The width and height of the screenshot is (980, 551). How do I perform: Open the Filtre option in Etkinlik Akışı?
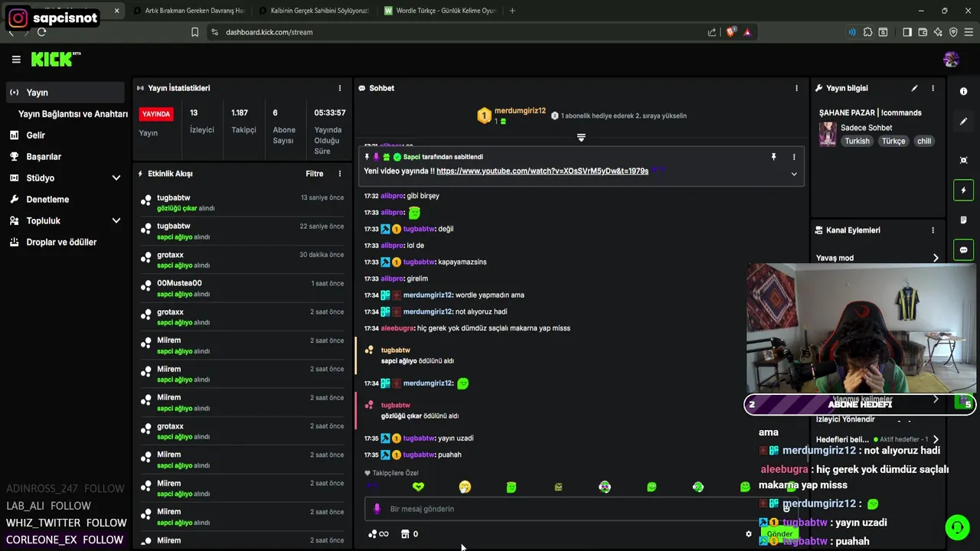pyautogui.click(x=315, y=174)
